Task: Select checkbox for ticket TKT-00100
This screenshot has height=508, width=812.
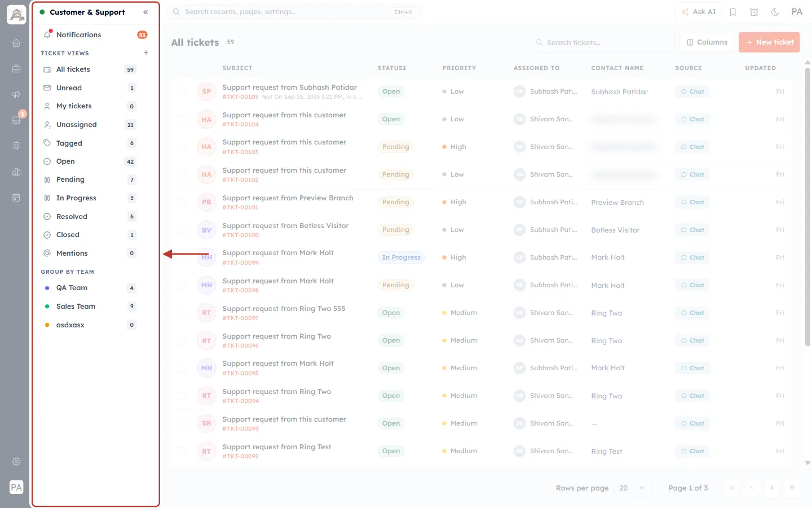Action: point(182,230)
